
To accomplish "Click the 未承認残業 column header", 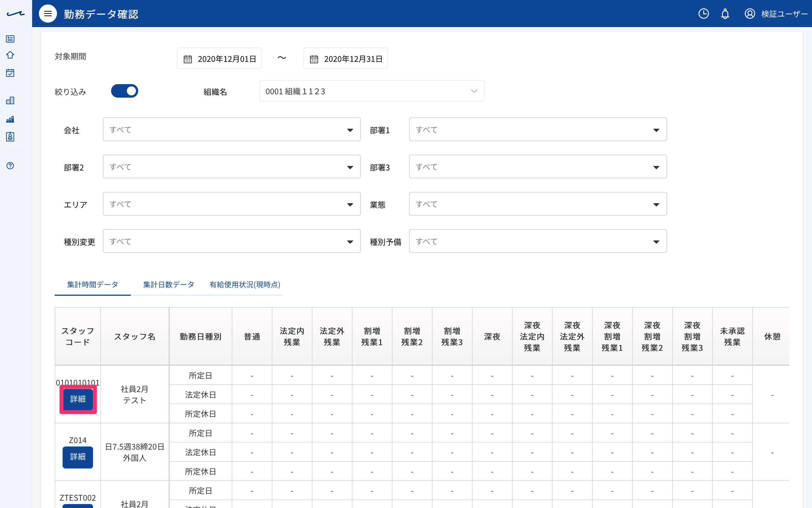I will pos(732,337).
